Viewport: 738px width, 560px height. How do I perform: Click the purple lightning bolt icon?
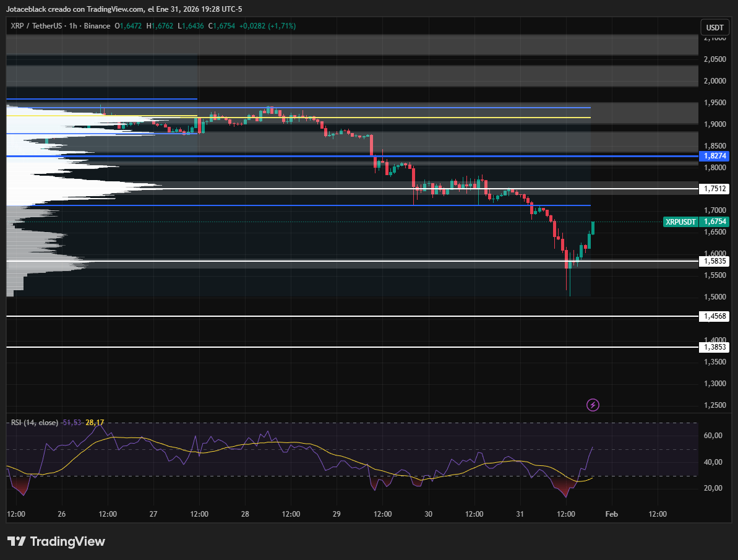coord(593,405)
